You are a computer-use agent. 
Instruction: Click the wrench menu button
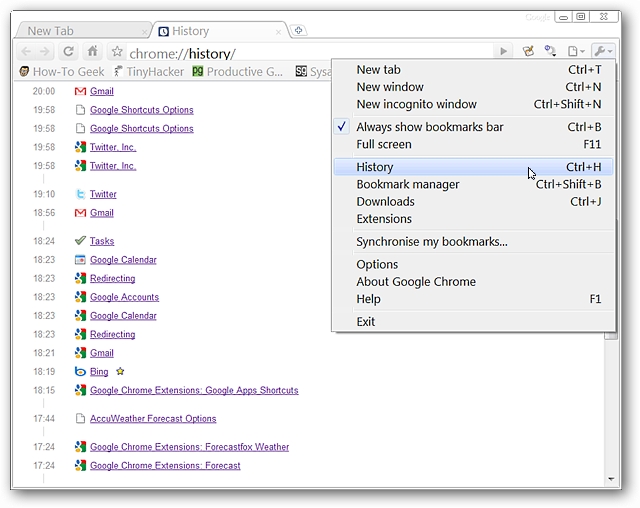(603, 52)
